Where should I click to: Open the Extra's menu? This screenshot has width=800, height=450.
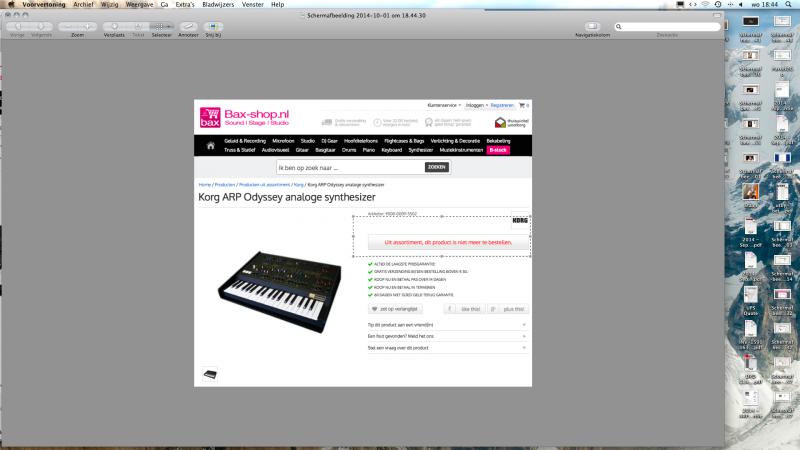point(185,4)
